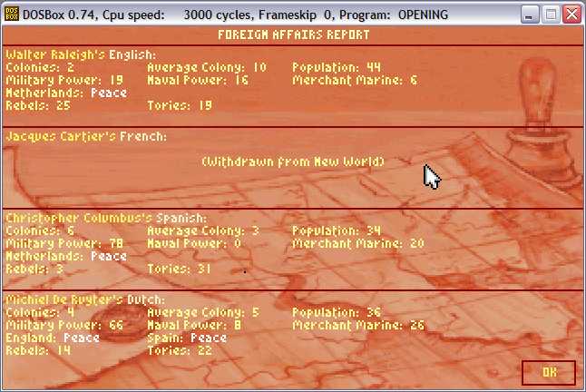Viewport: 586px width, 392px height.
Task: Click English "Tories: 19" entry
Action: click(x=180, y=106)
